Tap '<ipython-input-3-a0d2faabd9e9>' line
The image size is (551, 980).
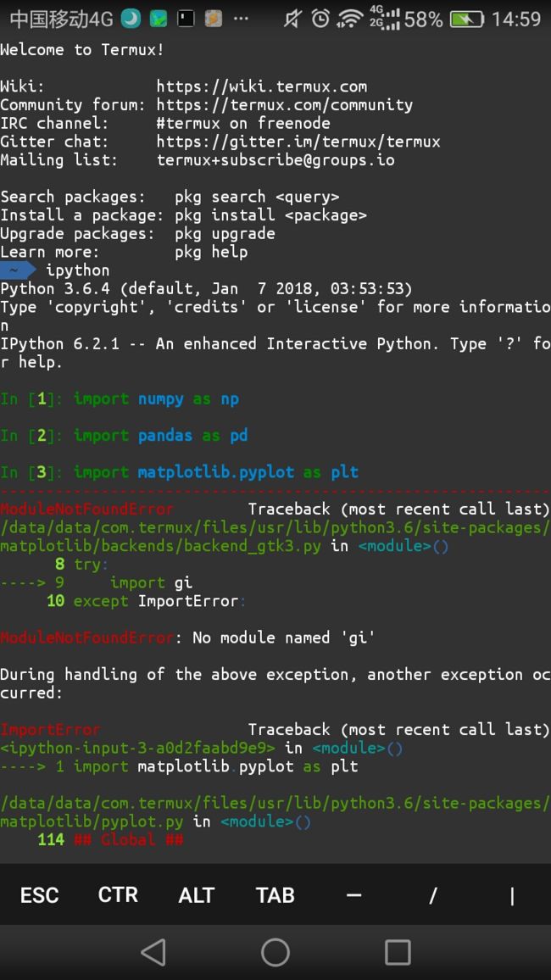click(201, 748)
